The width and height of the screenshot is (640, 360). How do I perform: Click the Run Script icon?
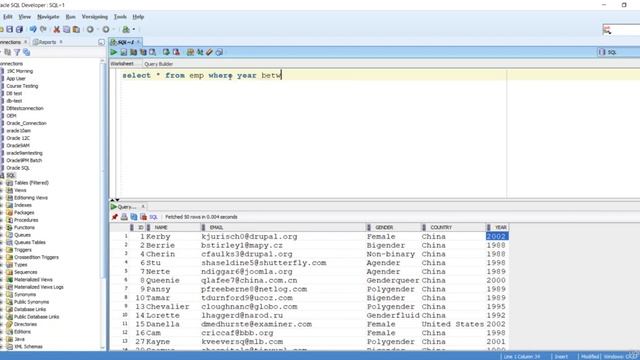124,52
